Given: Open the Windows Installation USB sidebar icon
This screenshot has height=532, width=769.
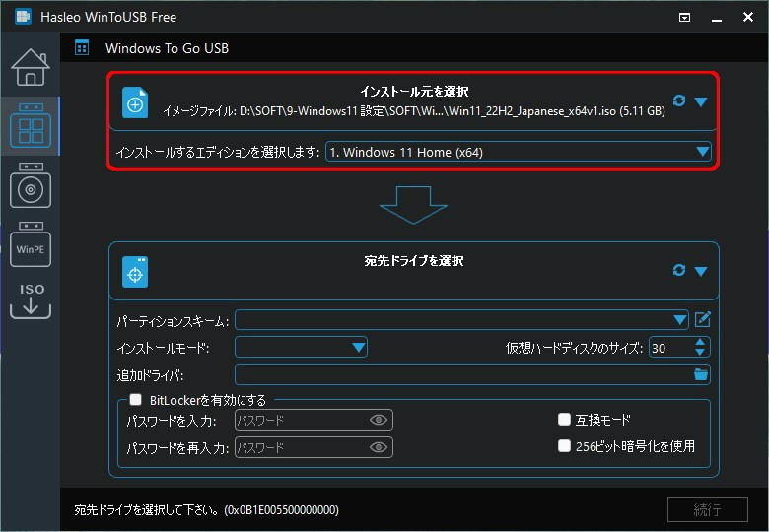Looking at the screenshot, I should tap(31, 185).
